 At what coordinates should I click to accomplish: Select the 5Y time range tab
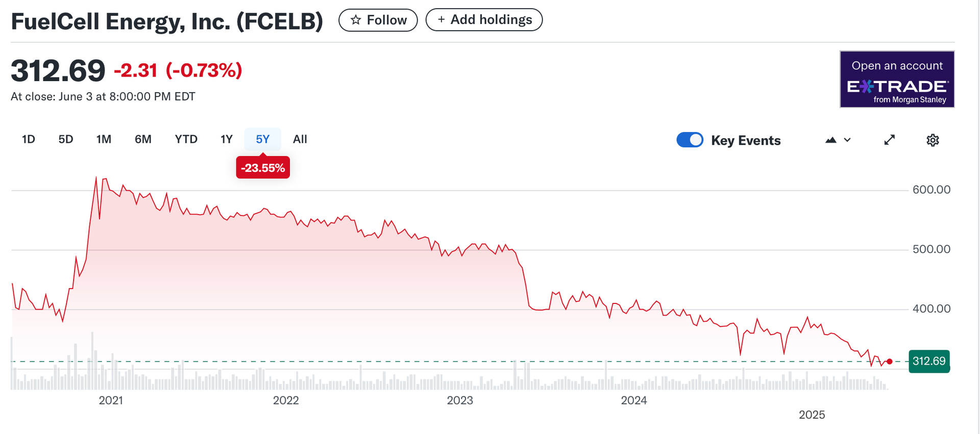262,139
